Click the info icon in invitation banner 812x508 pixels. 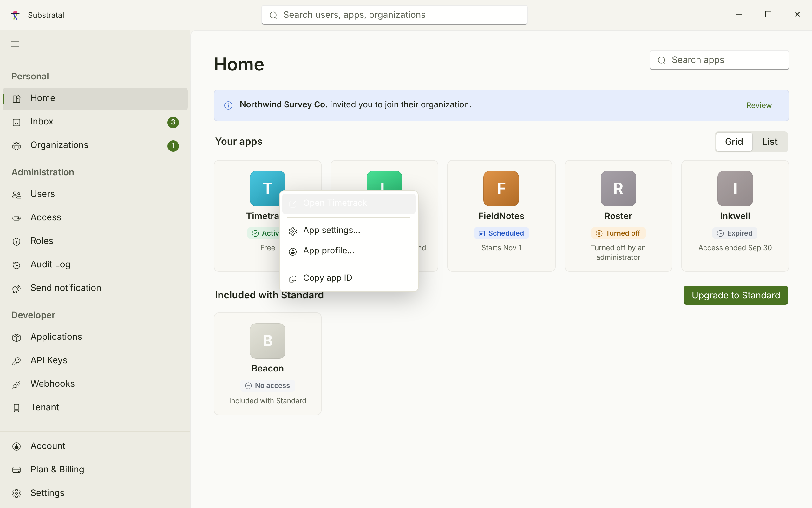(228, 105)
